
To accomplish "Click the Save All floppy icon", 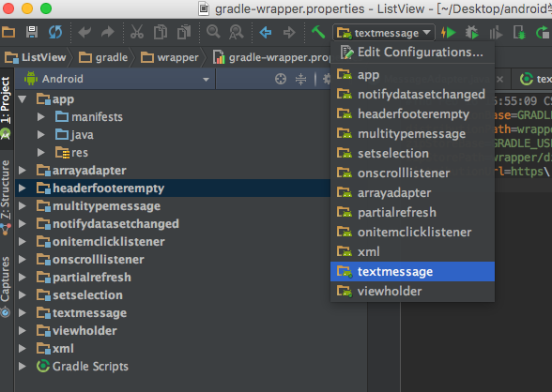I will point(32,32).
